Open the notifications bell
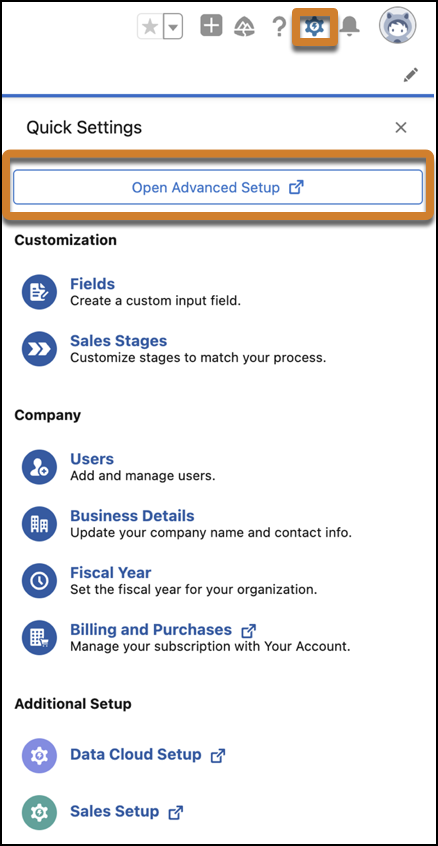Viewport: 438px width, 846px height. tap(351, 26)
